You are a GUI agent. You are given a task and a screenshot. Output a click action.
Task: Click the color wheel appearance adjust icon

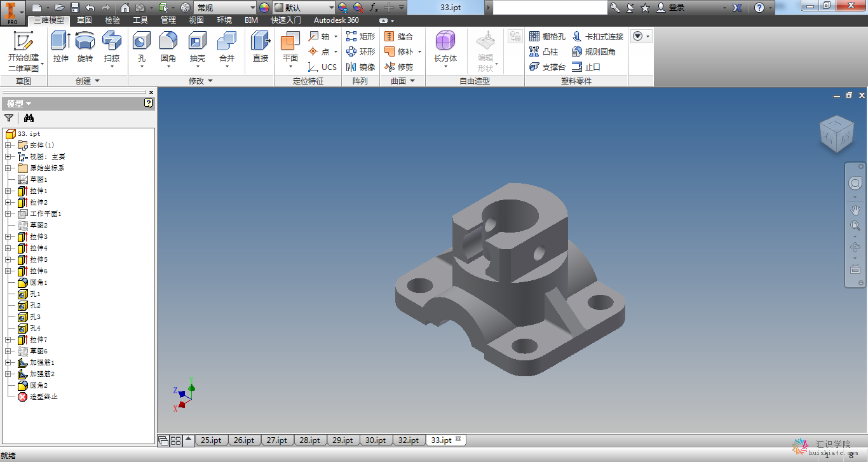264,8
